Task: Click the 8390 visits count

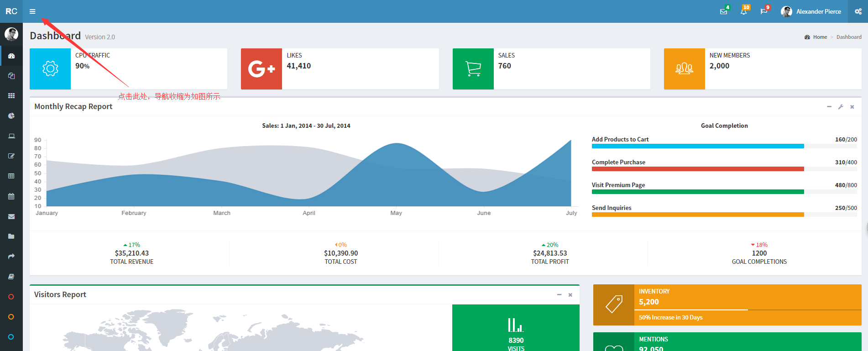Action: click(x=516, y=340)
